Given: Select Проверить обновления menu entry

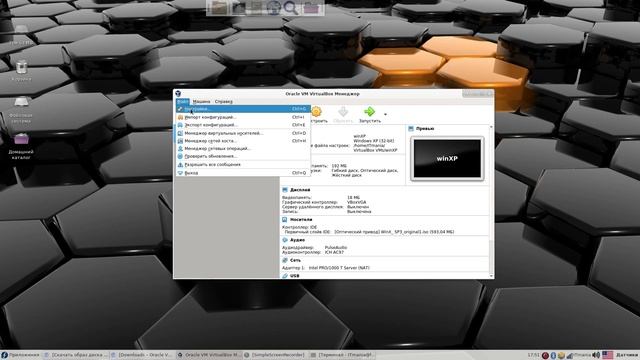Looking at the screenshot, I should click(x=243, y=156).
